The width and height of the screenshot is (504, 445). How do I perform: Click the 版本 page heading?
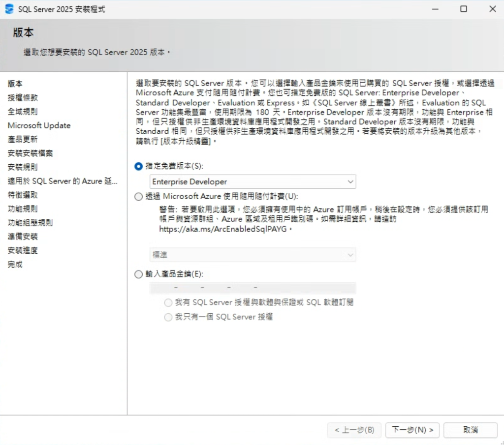pos(23,32)
